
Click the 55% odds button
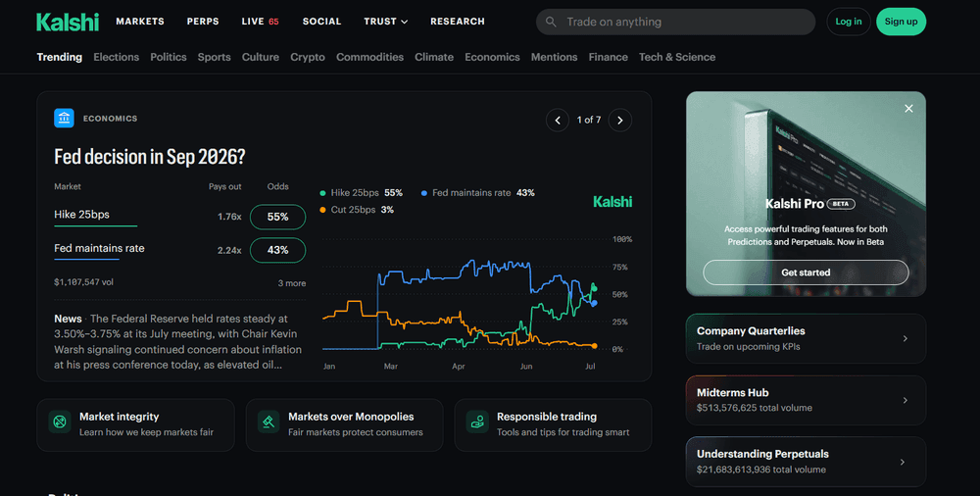pos(277,217)
